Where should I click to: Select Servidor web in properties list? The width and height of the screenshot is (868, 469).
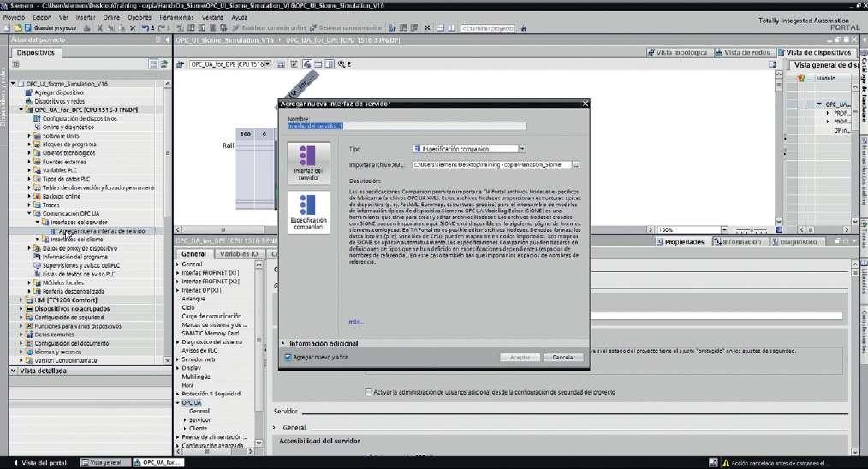click(x=199, y=359)
